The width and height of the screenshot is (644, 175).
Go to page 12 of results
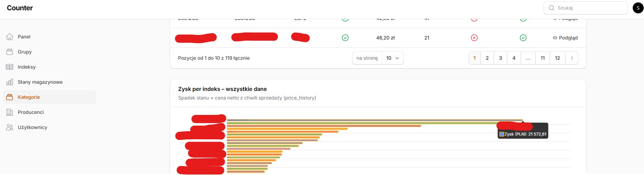point(557,58)
